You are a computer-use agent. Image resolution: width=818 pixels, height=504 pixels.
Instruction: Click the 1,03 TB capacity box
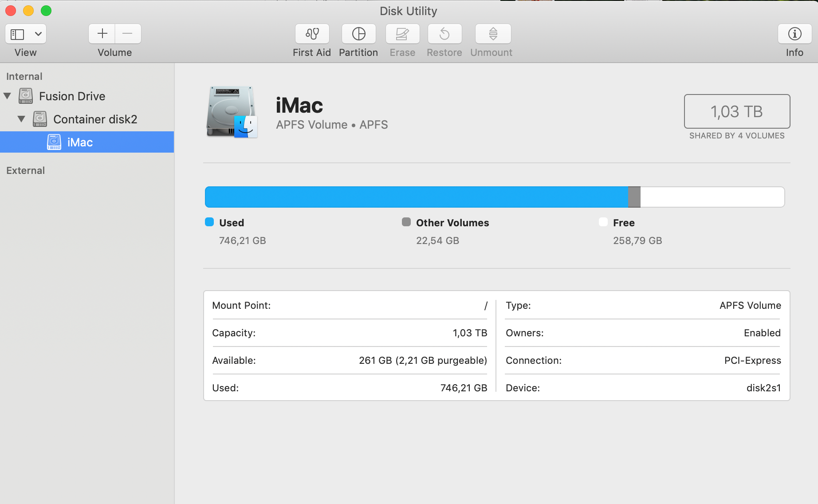pos(737,111)
